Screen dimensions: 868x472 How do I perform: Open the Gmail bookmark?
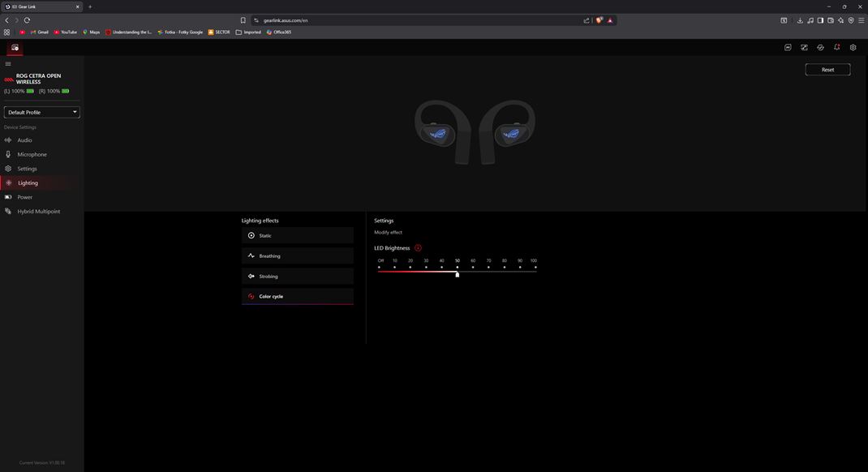click(x=39, y=32)
